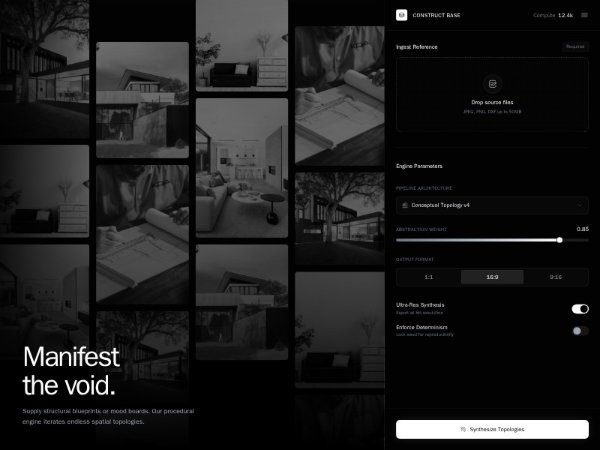Click the Required badge
Viewport: 600px width, 450px height.
[x=575, y=46]
